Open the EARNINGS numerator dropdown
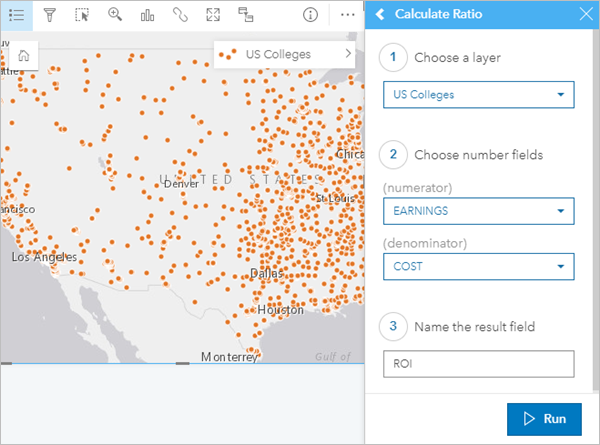The height and width of the screenshot is (445, 600). pyautogui.click(x=478, y=211)
